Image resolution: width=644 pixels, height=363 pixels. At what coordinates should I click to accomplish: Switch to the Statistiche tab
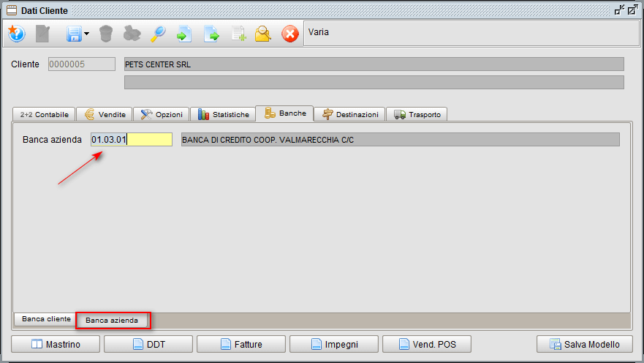click(x=223, y=114)
